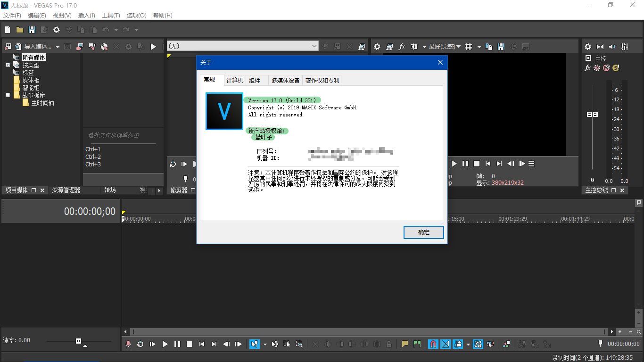This screenshot has width=644, height=362.
Task: Toggle automatic crossfades
Action: (446, 344)
